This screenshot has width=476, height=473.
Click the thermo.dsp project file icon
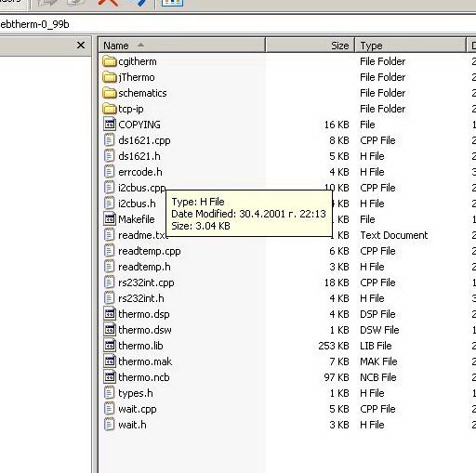[x=110, y=314]
